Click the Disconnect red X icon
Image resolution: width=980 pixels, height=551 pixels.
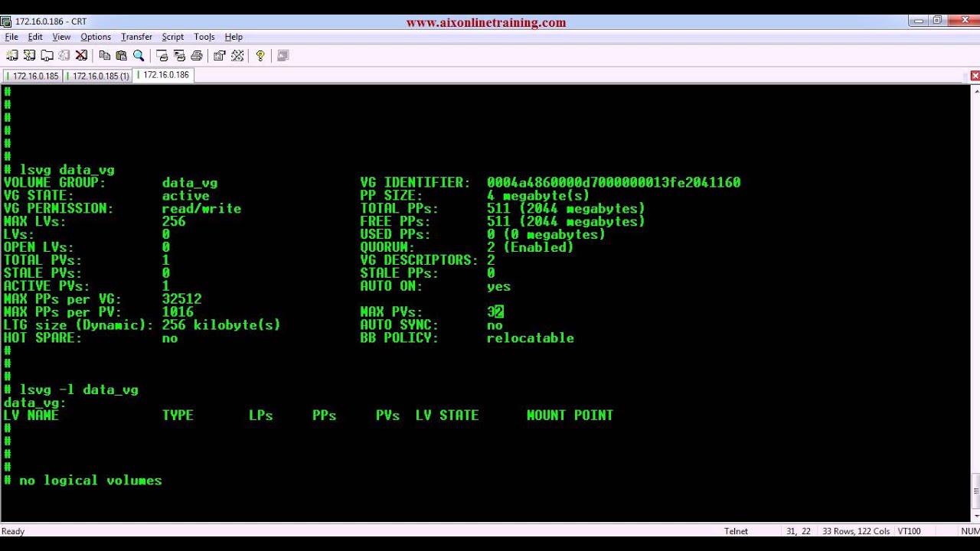[82, 56]
